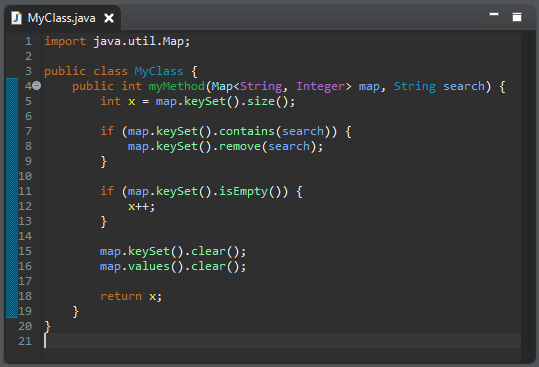The height and width of the screenshot is (367, 539).
Task: Click line number 20 in the gutter
Action: click(x=25, y=326)
